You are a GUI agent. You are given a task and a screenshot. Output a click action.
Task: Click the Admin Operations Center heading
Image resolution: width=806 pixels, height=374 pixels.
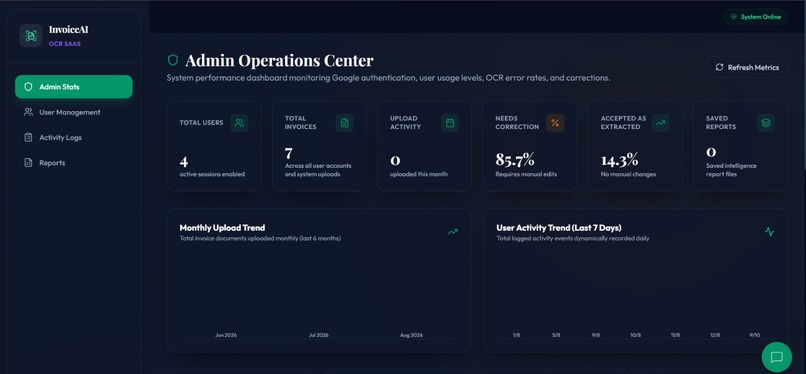click(279, 60)
